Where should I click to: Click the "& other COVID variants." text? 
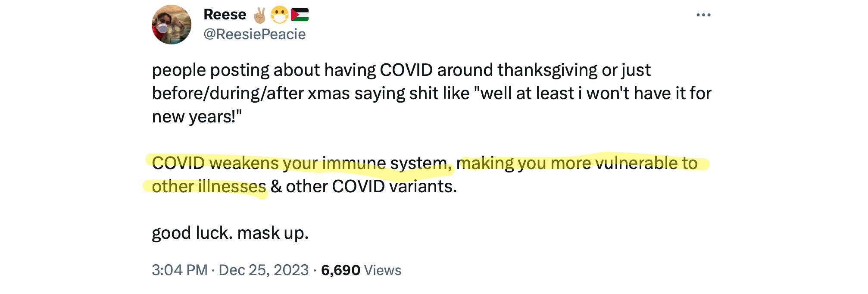[363, 187]
